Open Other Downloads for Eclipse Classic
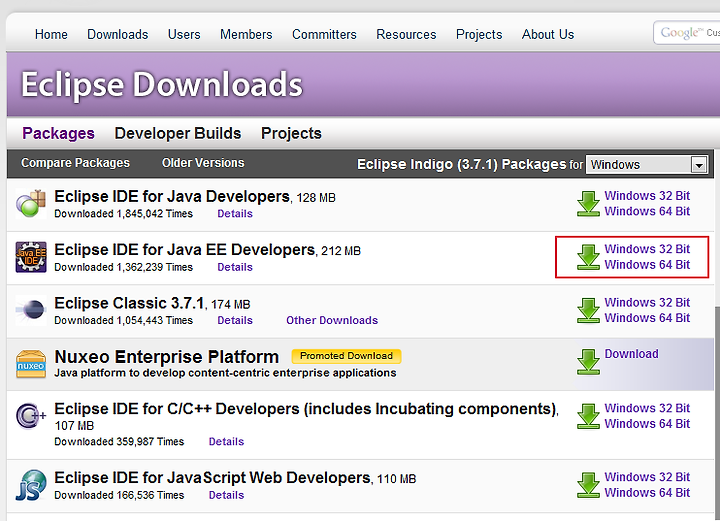This screenshot has height=521, width=720. coord(332,320)
